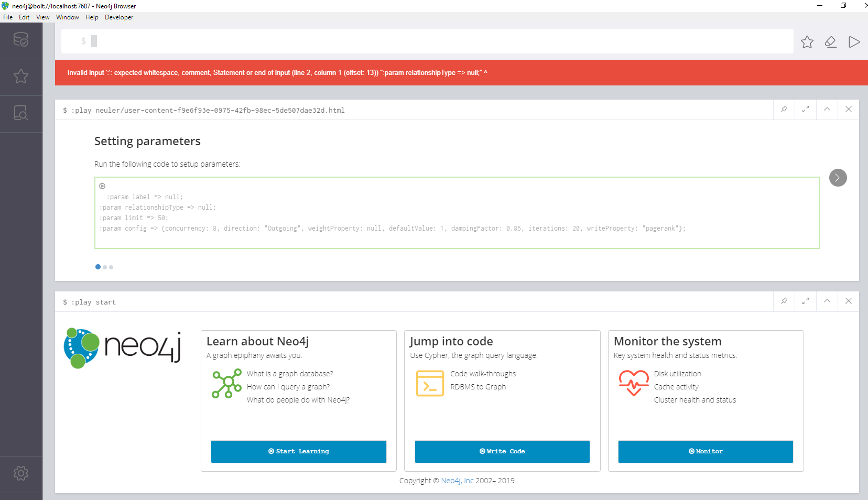Click the yellow code terminal icon
The height and width of the screenshot is (500, 868).
tap(430, 383)
